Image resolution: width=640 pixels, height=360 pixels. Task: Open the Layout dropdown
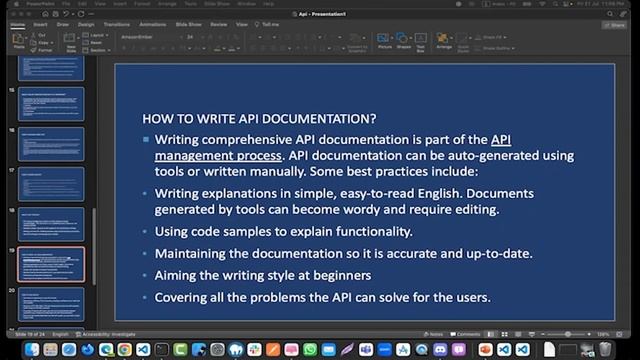coord(96,36)
